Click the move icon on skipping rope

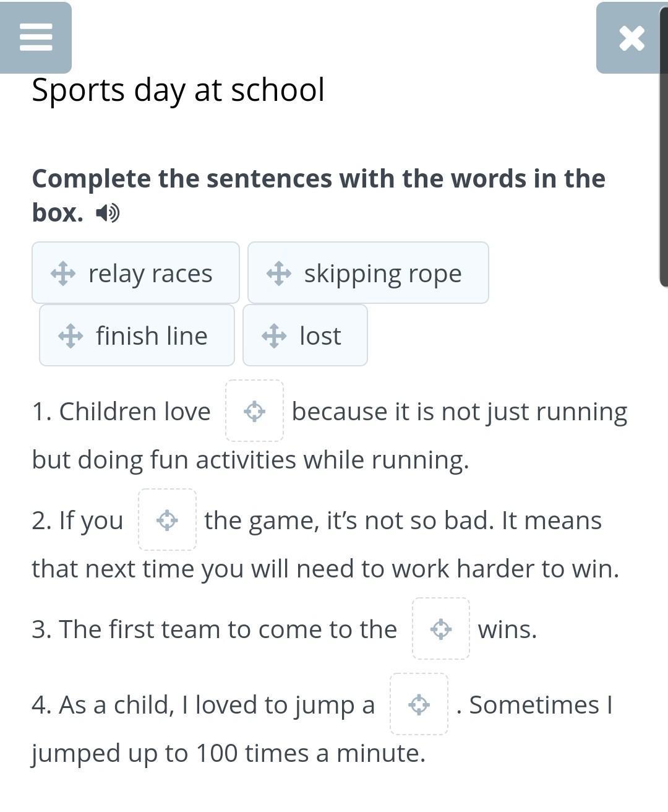click(x=279, y=273)
